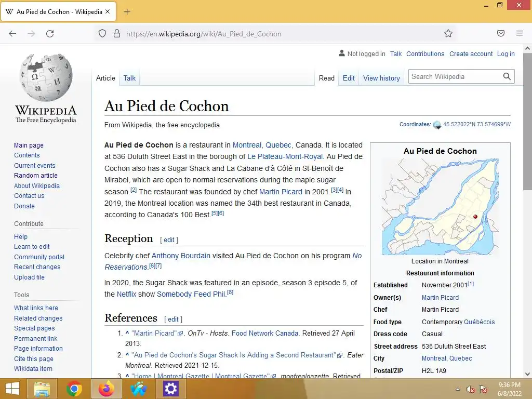The width and height of the screenshot is (532, 399).
Task: Open the blue W app in taskbar
Action: [138, 389]
